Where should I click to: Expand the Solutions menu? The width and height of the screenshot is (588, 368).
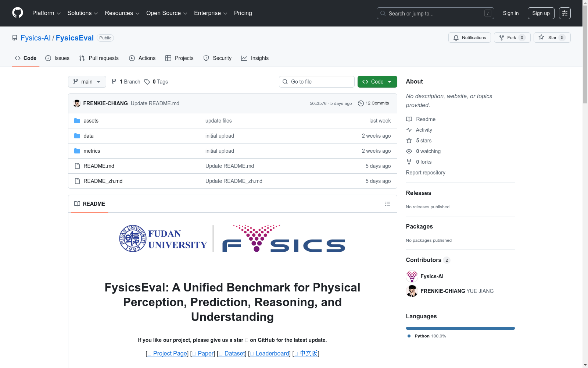(83, 13)
